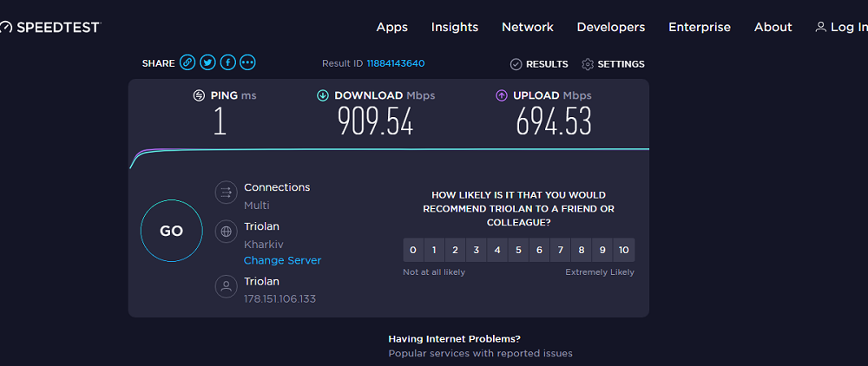Screen dimensions: 868x366
Task: Select rating 5 on the survey
Action: [x=518, y=250]
